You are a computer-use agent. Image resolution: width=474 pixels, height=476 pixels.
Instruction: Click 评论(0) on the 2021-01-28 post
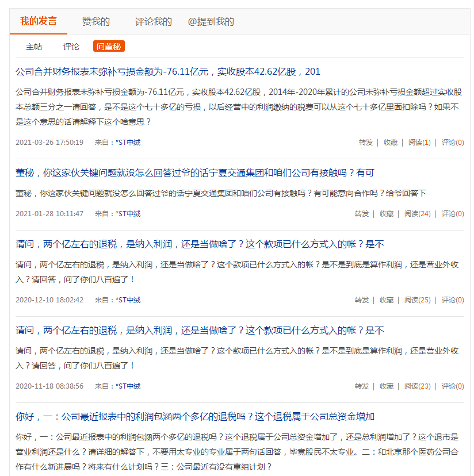pyautogui.click(x=452, y=214)
